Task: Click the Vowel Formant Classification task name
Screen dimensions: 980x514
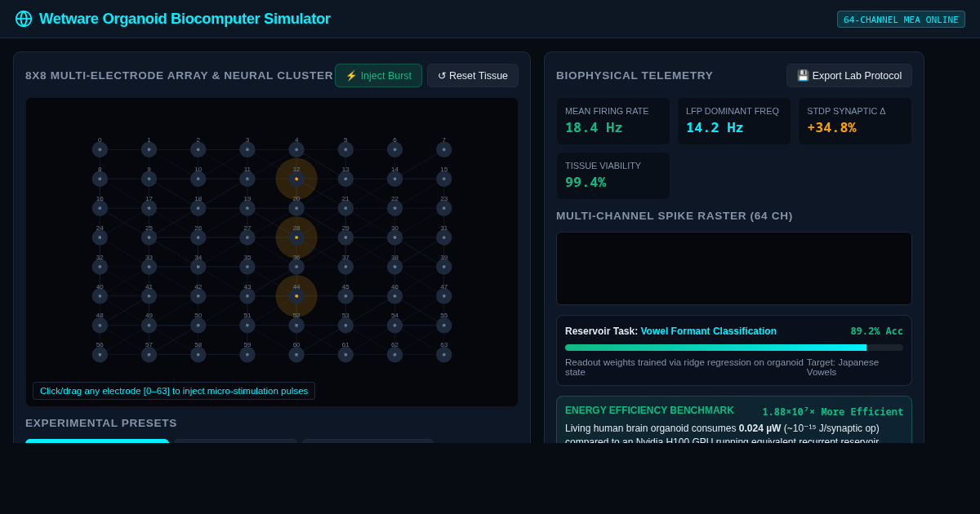Action: tap(709, 331)
